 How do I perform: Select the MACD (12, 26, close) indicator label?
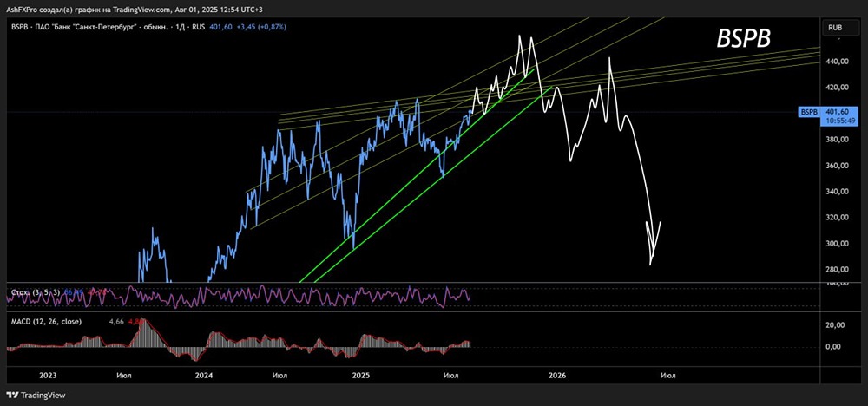(x=46, y=321)
